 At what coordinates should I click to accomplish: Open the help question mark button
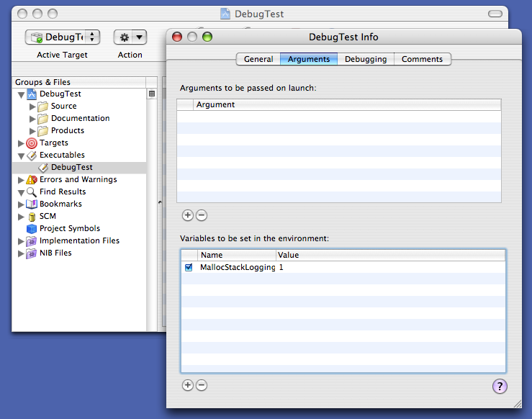click(500, 387)
